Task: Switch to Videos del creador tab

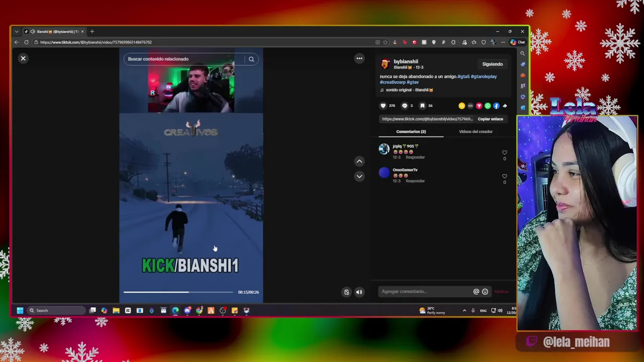Action: (476, 132)
